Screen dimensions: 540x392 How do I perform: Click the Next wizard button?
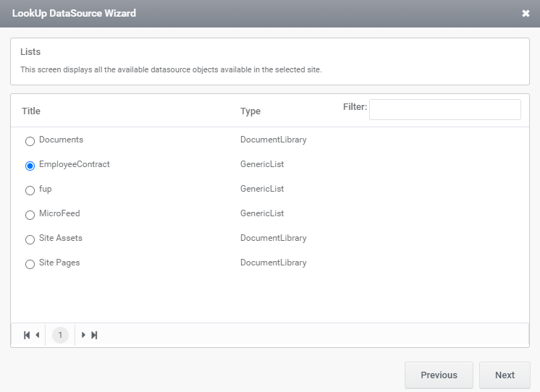pos(505,375)
